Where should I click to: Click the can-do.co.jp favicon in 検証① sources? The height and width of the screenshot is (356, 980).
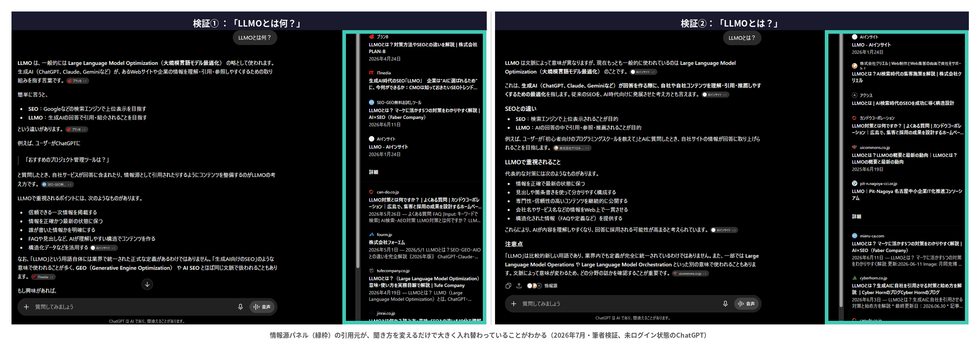(x=371, y=192)
